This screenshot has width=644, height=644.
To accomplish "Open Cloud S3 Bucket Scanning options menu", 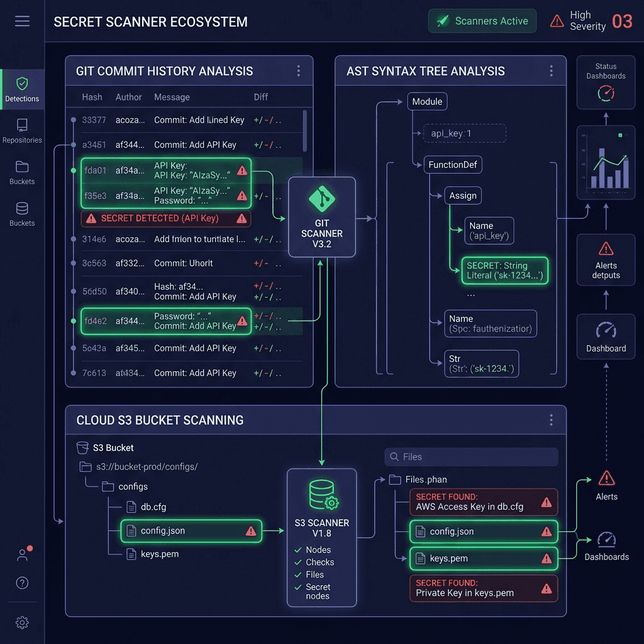I will point(551,419).
